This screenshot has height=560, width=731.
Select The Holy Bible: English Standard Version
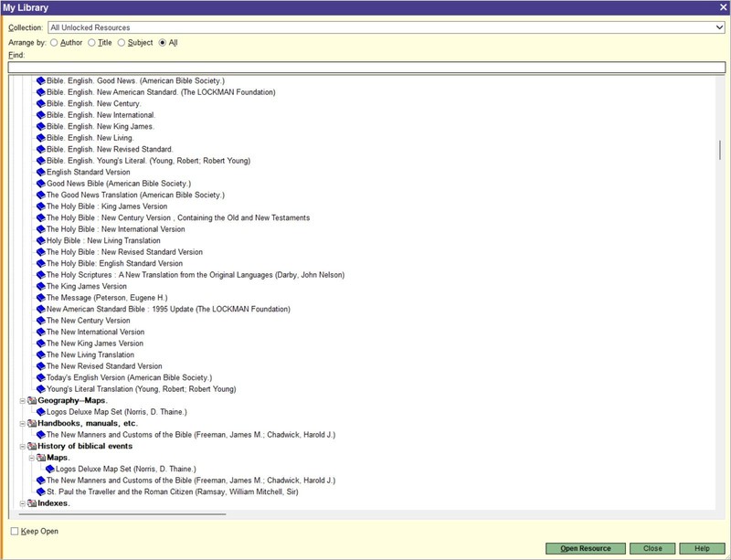(x=115, y=263)
